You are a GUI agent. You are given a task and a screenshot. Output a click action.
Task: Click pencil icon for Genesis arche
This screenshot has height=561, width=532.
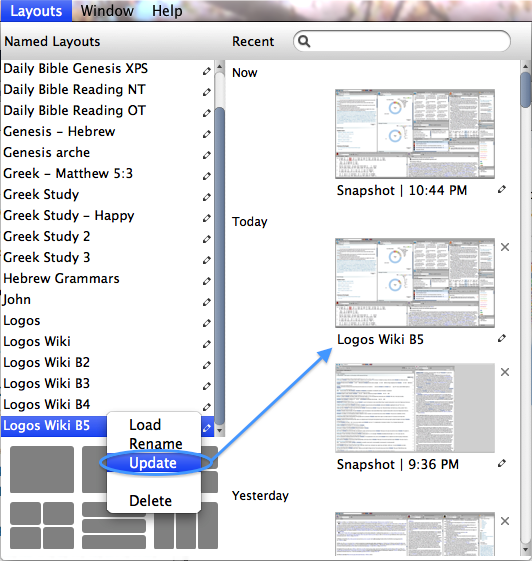(x=206, y=155)
